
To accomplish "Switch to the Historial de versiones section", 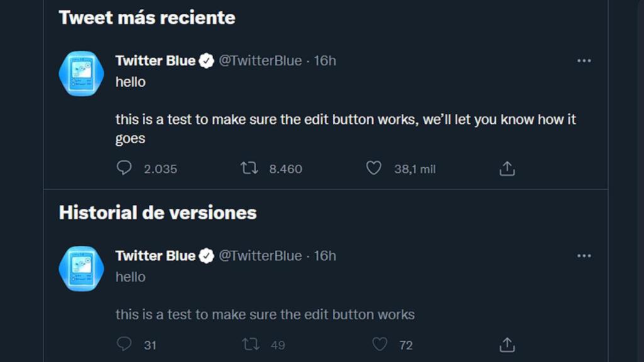I will point(157,212).
